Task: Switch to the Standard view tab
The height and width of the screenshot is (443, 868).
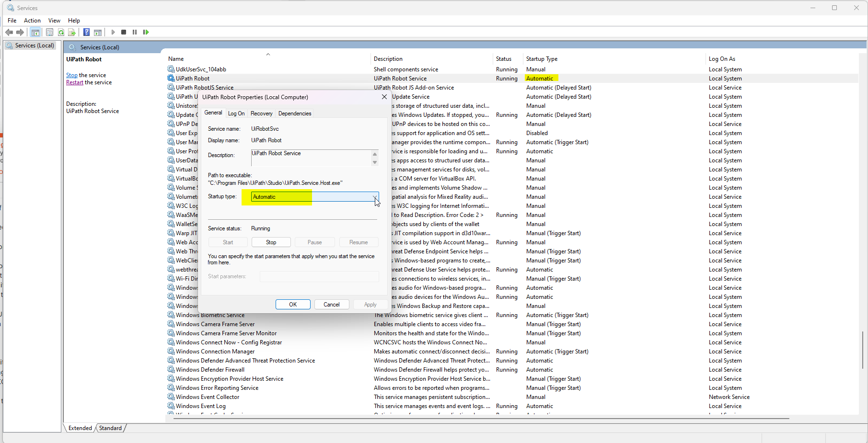Action: click(x=110, y=428)
